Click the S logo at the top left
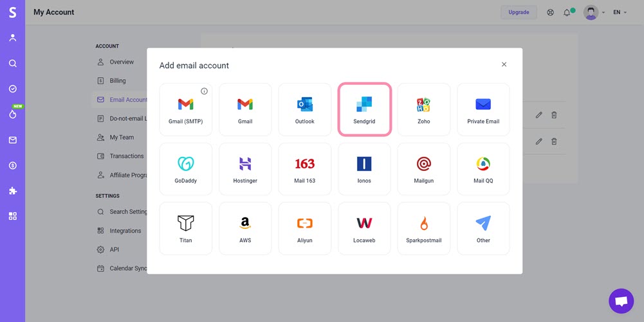 pyautogui.click(x=13, y=12)
